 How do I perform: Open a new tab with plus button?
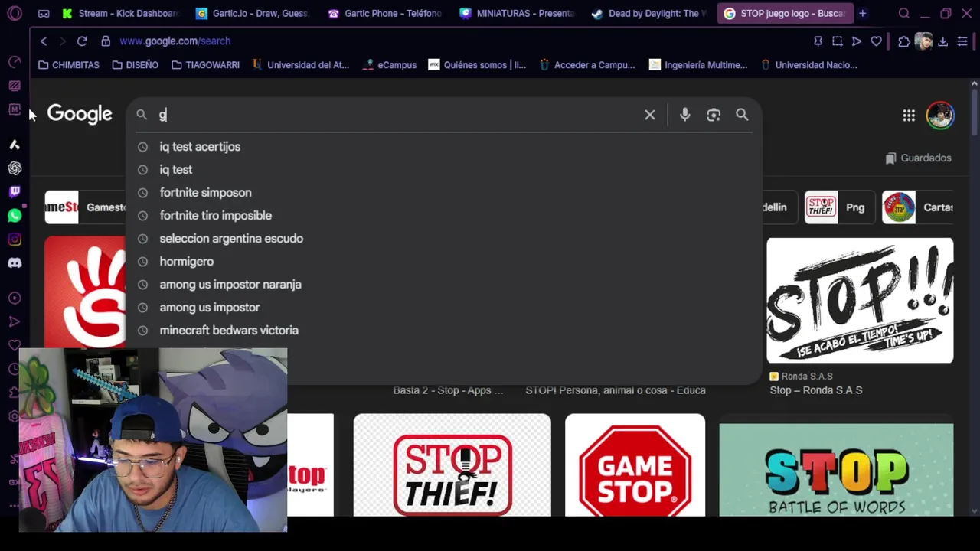(x=862, y=13)
